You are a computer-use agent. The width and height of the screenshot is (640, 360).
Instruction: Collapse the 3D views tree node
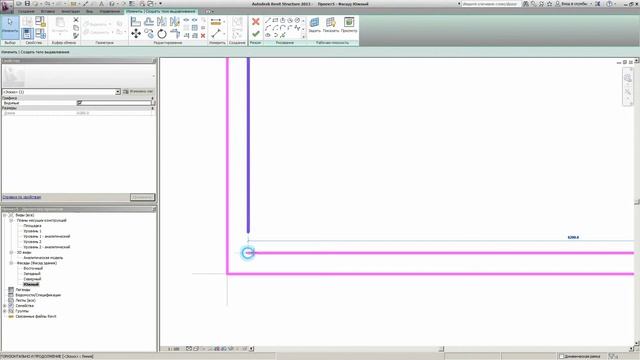[x=11, y=253]
